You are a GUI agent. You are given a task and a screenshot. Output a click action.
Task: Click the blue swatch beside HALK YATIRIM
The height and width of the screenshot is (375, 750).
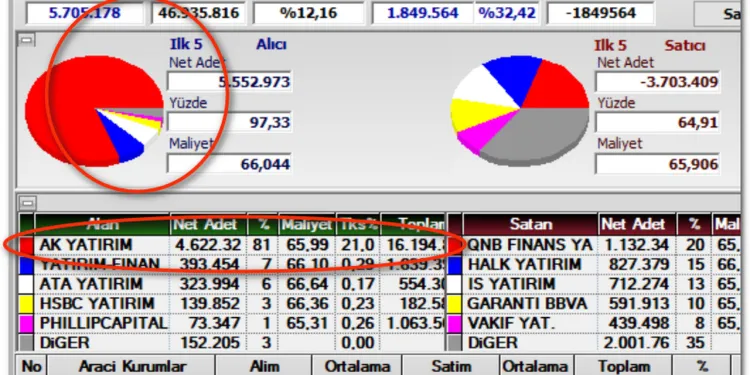[454, 265]
